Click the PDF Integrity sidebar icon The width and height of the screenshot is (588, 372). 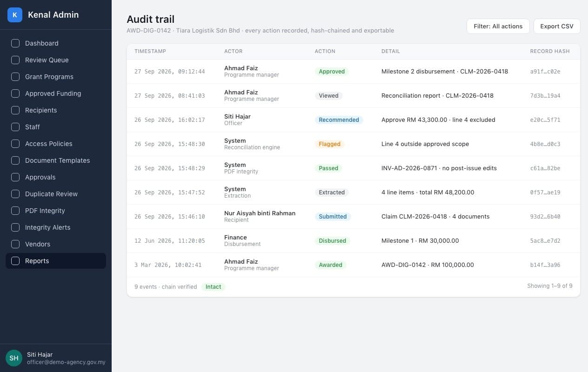click(x=15, y=211)
